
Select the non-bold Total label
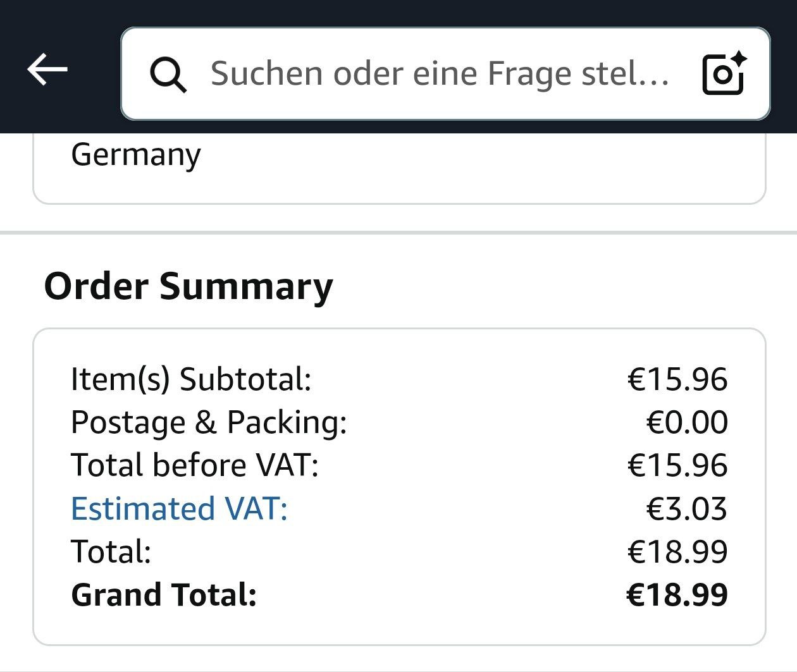click(x=111, y=551)
